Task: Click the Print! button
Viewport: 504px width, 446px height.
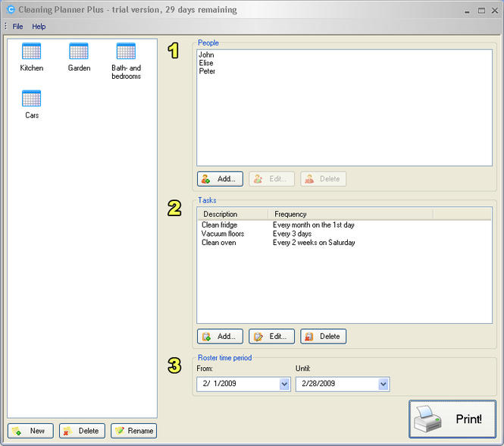Action: pos(452,419)
